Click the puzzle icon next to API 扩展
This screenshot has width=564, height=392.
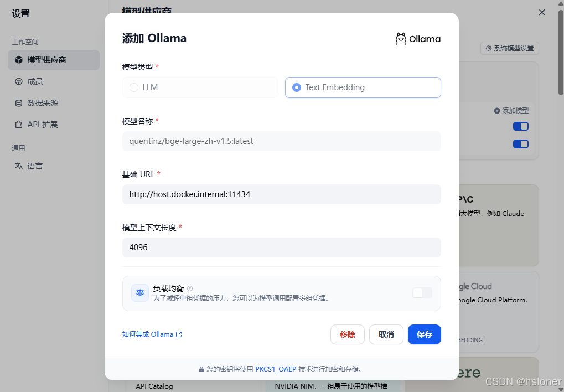(x=19, y=125)
